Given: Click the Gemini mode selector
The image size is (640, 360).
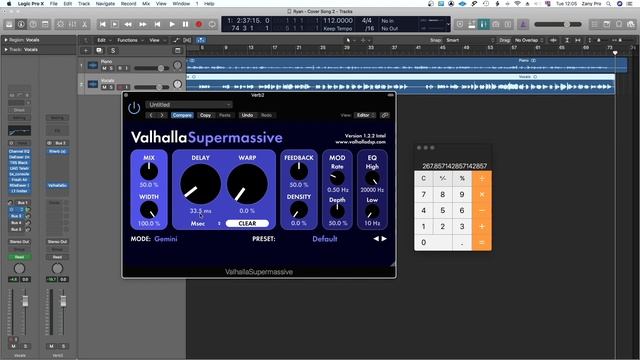Looking at the screenshot, I should [166, 239].
